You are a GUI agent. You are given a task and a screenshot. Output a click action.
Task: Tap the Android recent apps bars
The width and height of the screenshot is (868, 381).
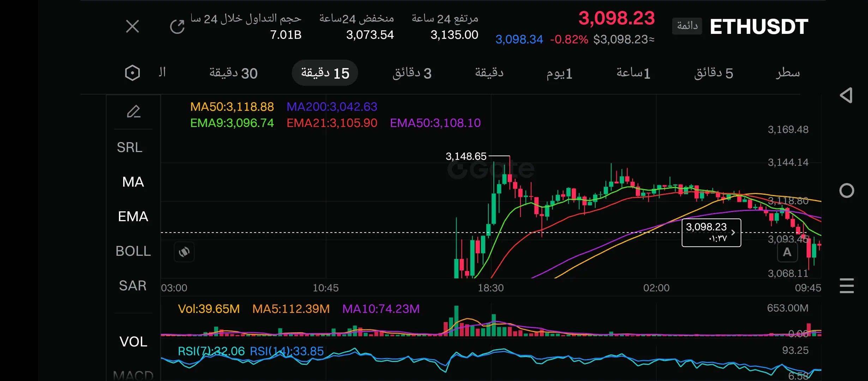(846, 285)
